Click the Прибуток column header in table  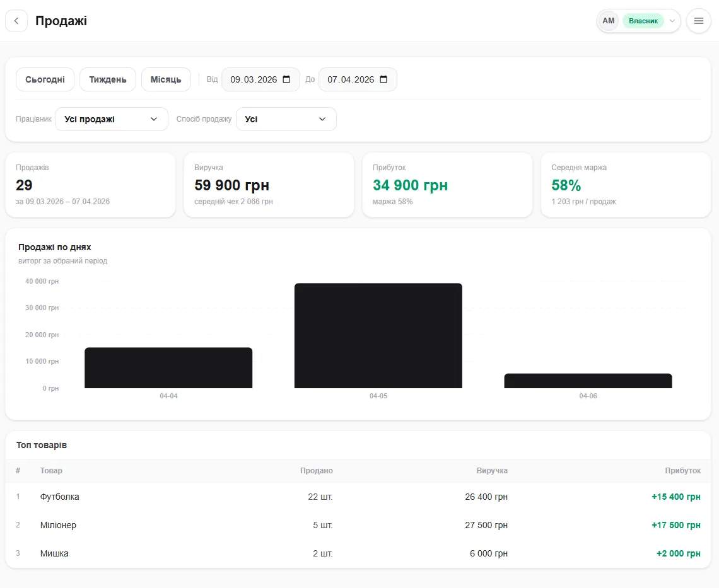click(683, 471)
